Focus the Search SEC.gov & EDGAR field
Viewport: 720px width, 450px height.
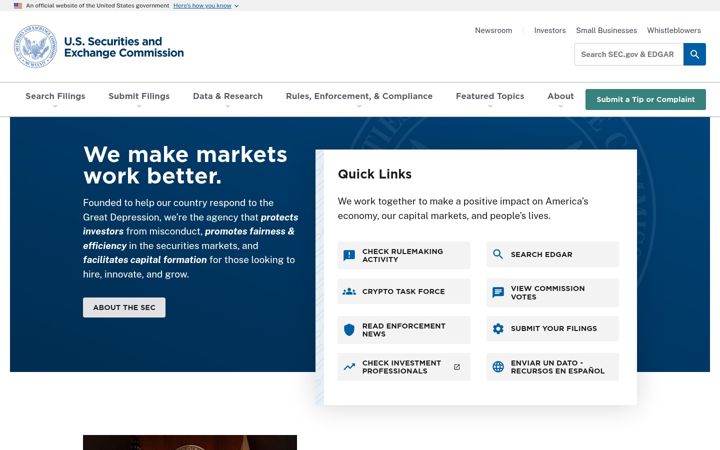(x=629, y=54)
